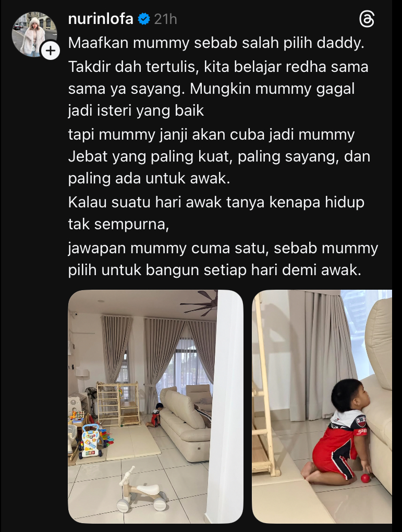The image size is (402, 532).
Task: Click the text 'Takdir dah tertulis'
Action: pos(133,67)
